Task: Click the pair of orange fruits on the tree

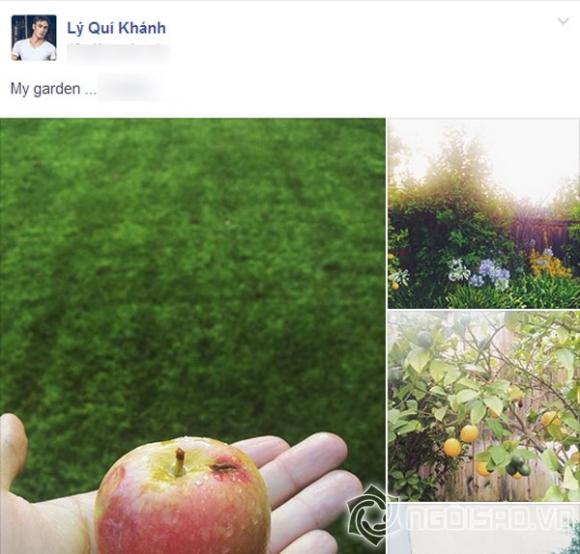Action: (x=461, y=441)
